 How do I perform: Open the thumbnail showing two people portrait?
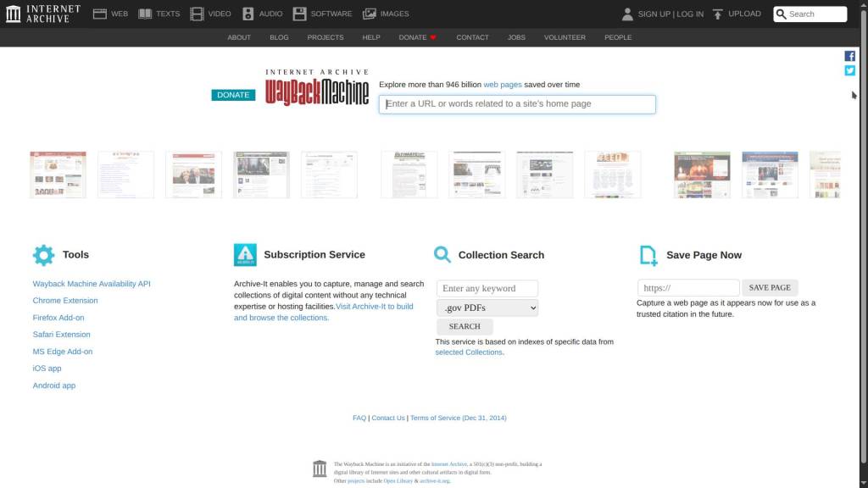click(x=194, y=175)
